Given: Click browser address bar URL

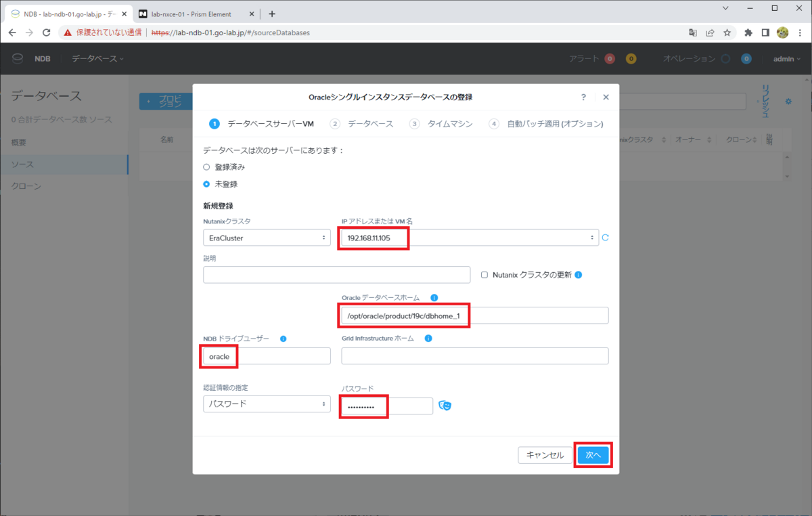Looking at the screenshot, I should (230, 32).
